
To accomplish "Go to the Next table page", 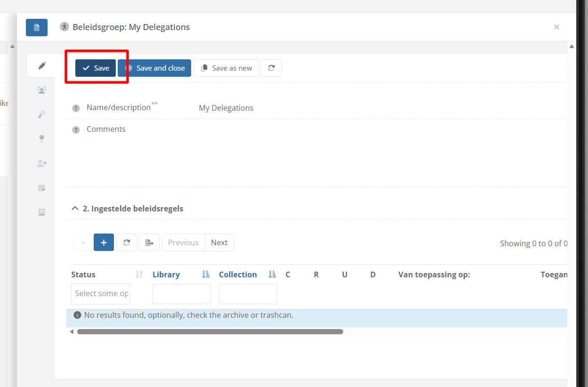I will 219,242.
